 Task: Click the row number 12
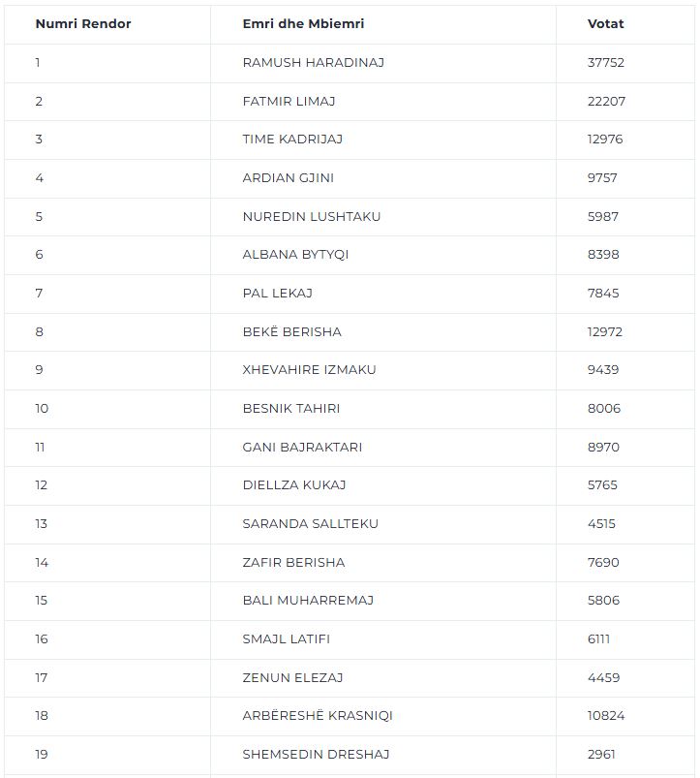coord(41,484)
